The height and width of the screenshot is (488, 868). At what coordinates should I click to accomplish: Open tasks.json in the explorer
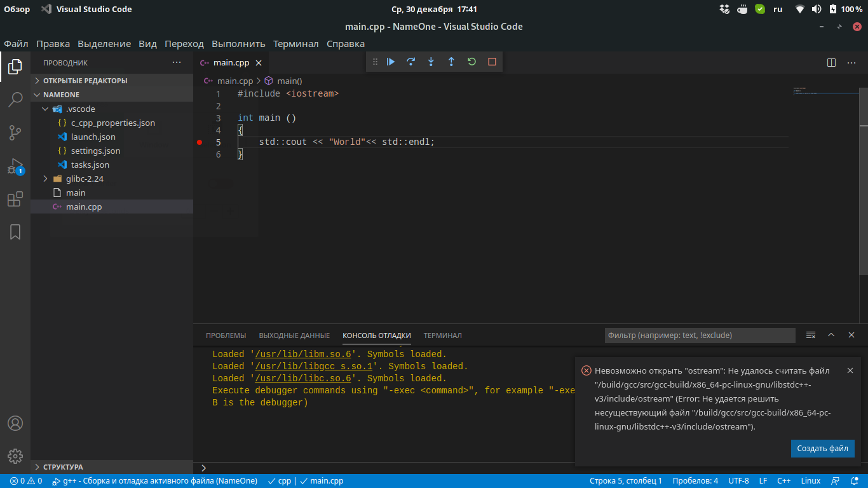coord(112,165)
